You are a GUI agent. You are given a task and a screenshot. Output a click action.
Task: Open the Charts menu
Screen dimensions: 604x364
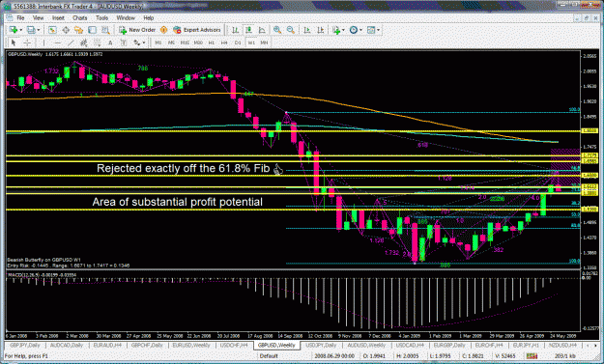[x=80, y=17]
